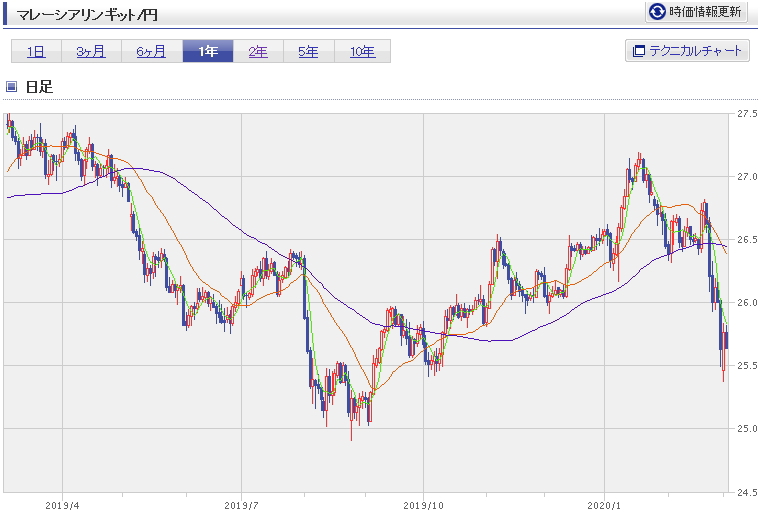Show the 5年 chart range
761x516 pixels.
[309, 51]
